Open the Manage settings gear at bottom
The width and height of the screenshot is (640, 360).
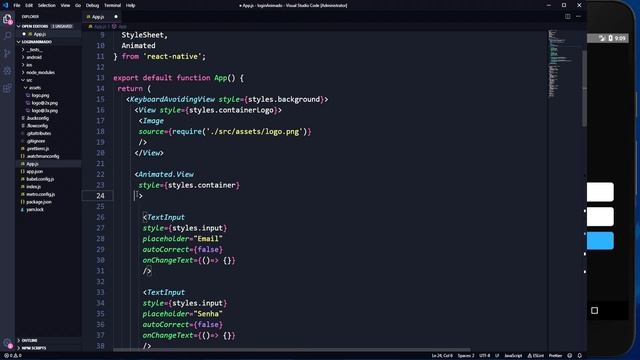[7, 343]
